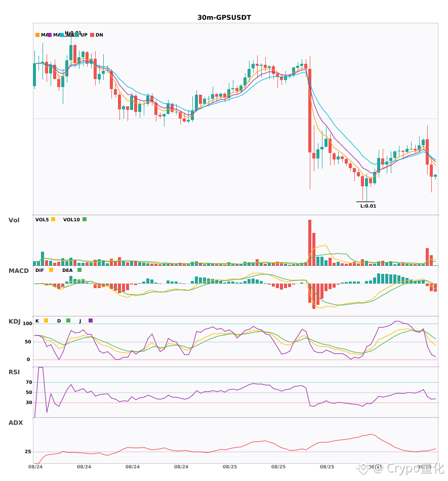The image size is (448, 481).
Task: Click the H:0.01 high price marker
Action: (73, 33)
